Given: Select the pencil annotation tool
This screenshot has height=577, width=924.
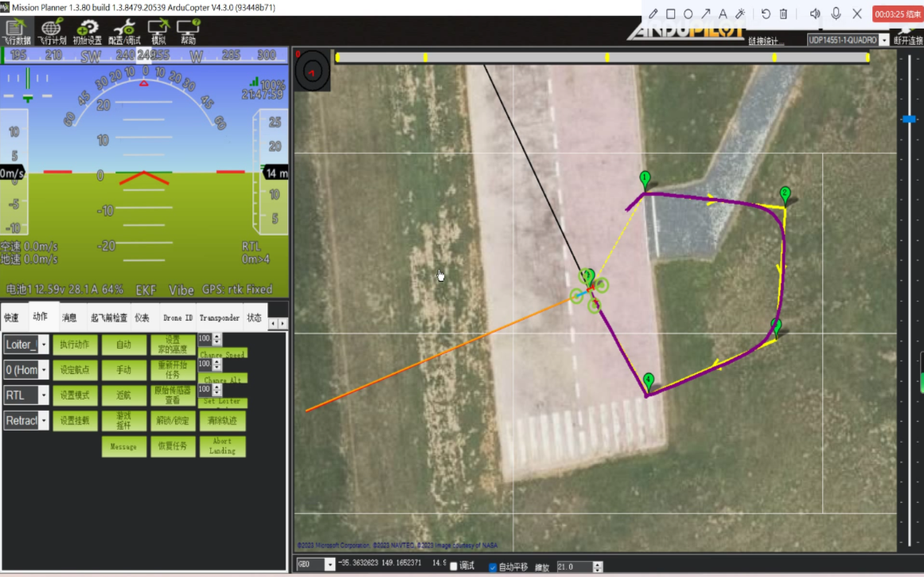Looking at the screenshot, I should 653,14.
